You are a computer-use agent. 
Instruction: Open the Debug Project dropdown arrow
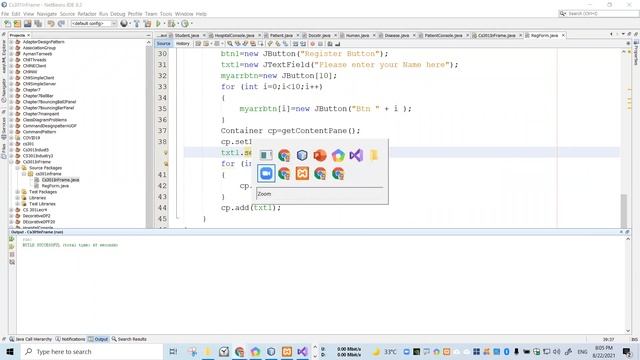(x=178, y=24)
